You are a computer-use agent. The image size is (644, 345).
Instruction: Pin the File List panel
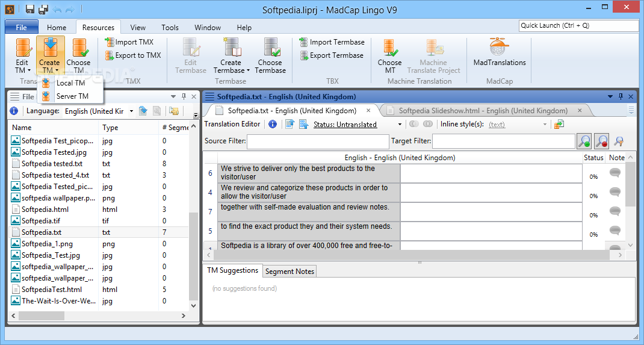pyautogui.click(x=184, y=96)
